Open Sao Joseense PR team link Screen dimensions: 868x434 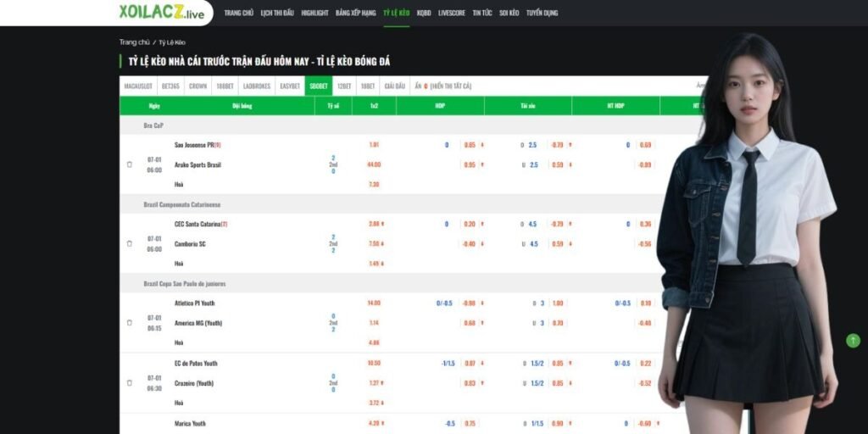coord(194,145)
